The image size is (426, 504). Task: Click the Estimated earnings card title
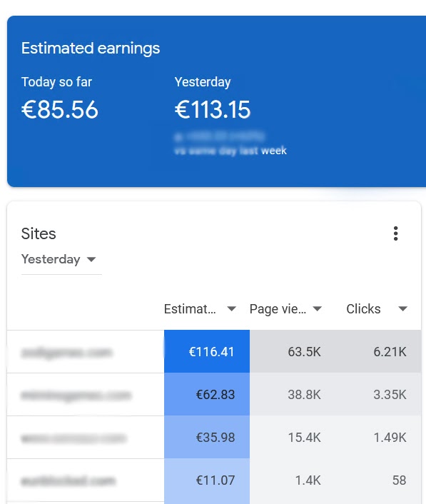coord(91,49)
